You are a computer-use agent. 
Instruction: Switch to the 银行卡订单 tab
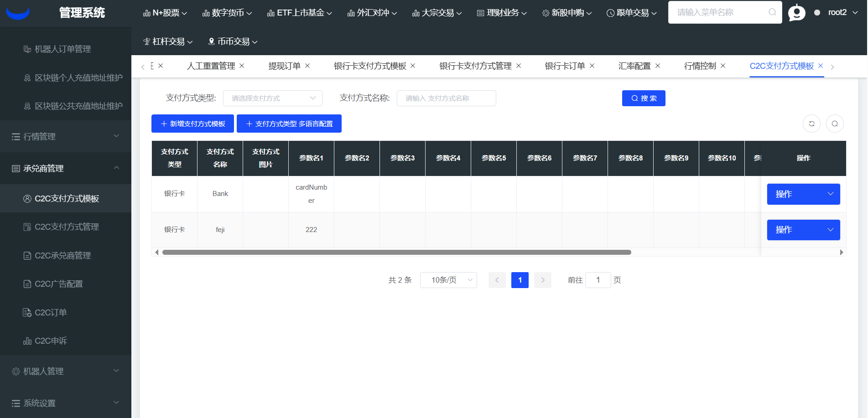(565, 66)
